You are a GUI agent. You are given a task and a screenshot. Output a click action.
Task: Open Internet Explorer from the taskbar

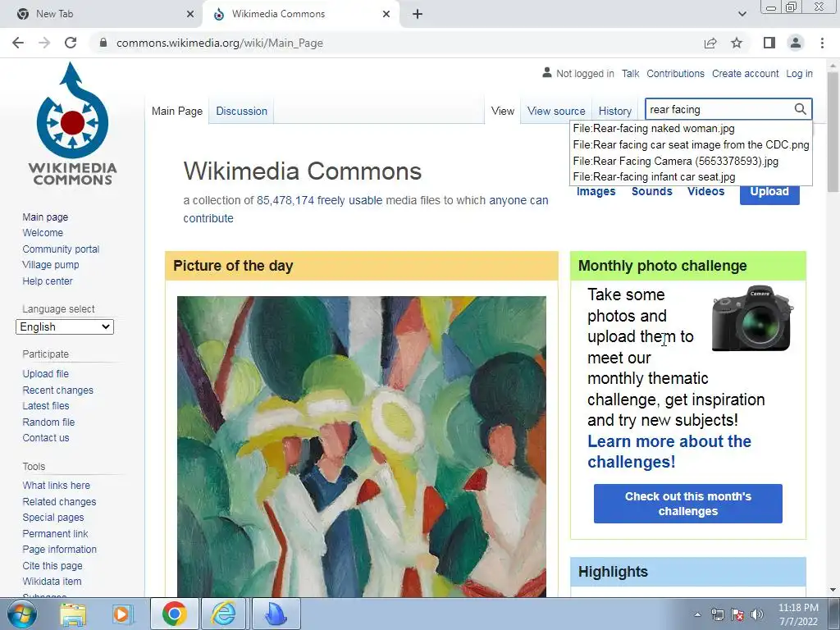coord(223,614)
